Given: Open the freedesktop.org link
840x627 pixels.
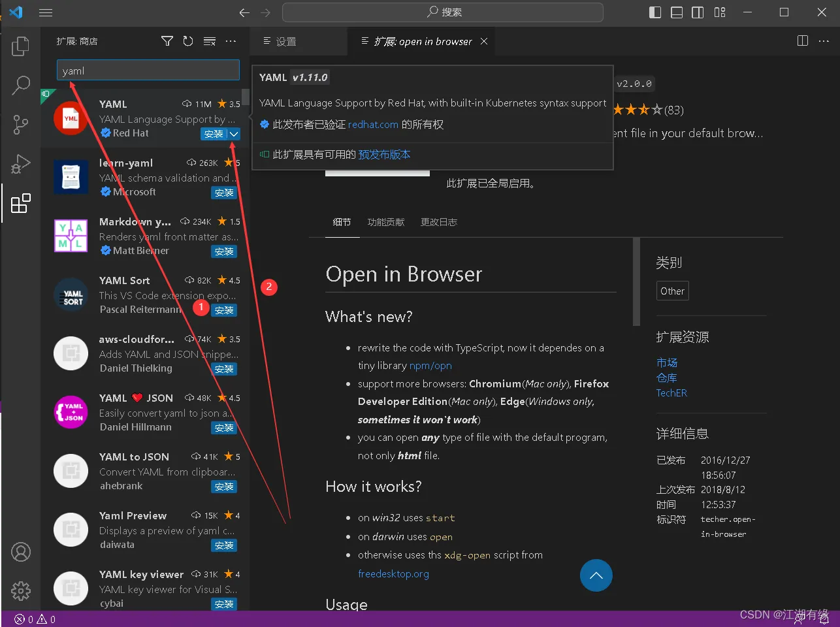Looking at the screenshot, I should point(393,574).
